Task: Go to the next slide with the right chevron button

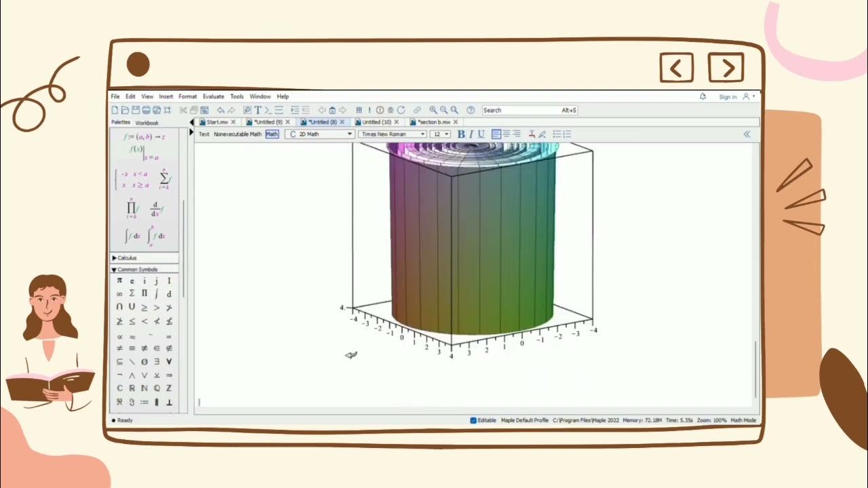Action: (726, 68)
